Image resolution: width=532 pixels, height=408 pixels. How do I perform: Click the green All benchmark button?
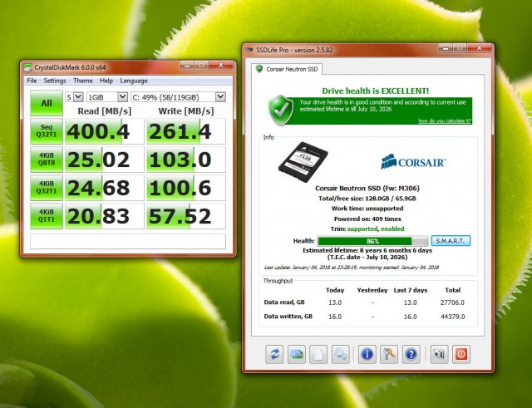45,103
